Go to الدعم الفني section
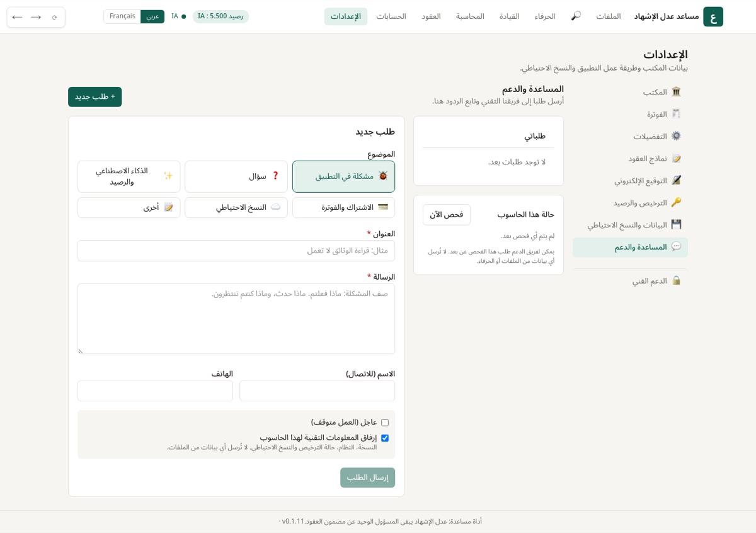This screenshot has width=756, height=533. pyautogui.click(x=631, y=280)
